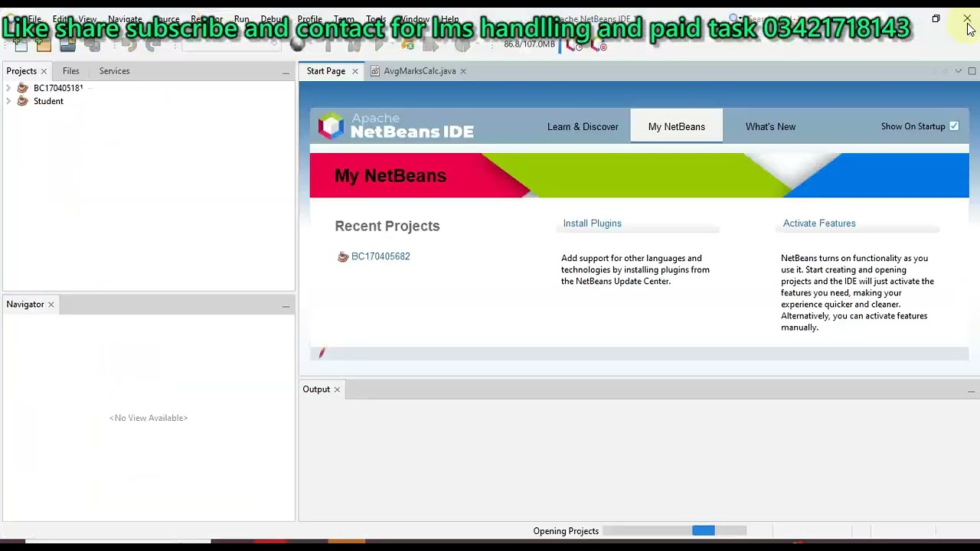Open the Help menu
Viewport: 980px width, 551px height.
coord(449,19)
